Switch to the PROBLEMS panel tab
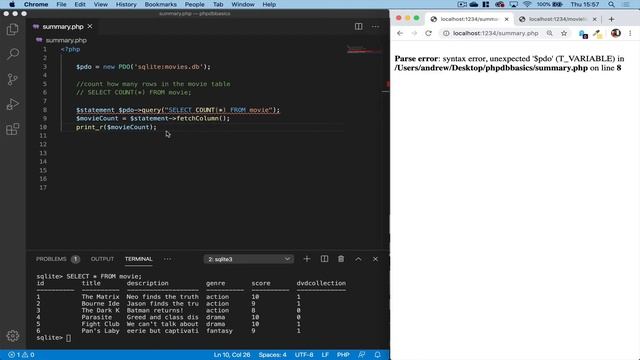640x360 pixels. (x=51, y=259)
